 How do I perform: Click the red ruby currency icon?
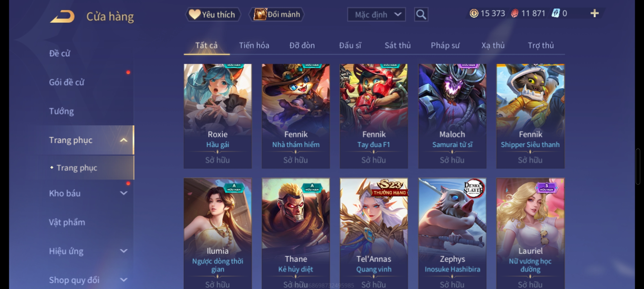[x=515, y=13]
